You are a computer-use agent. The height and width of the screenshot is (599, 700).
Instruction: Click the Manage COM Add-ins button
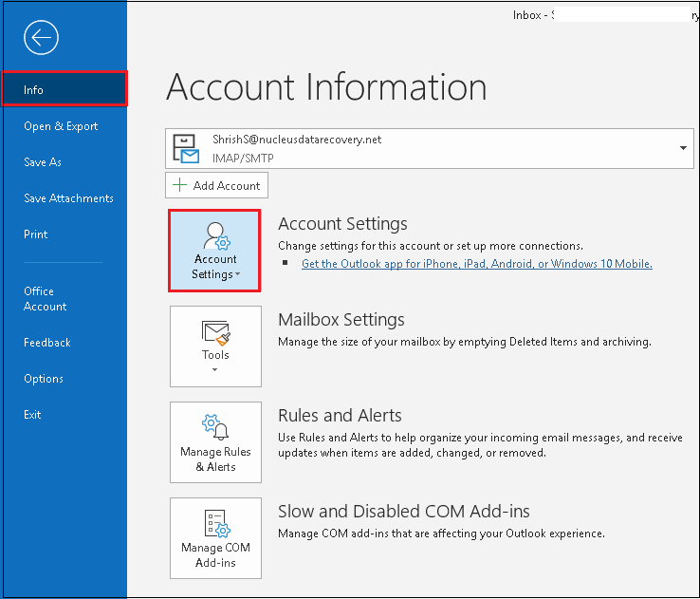click(x=215, y=538)
